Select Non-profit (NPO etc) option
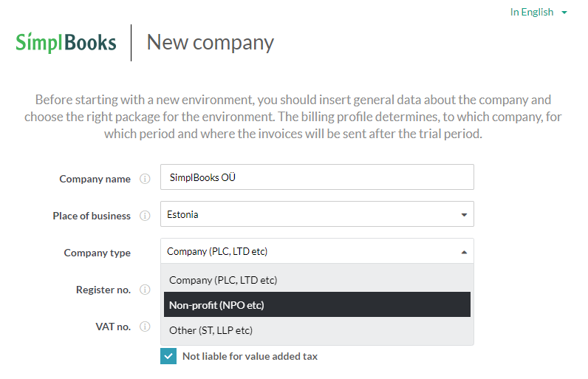The height and width of the screenshot is (379, 588). click(317, 305)
